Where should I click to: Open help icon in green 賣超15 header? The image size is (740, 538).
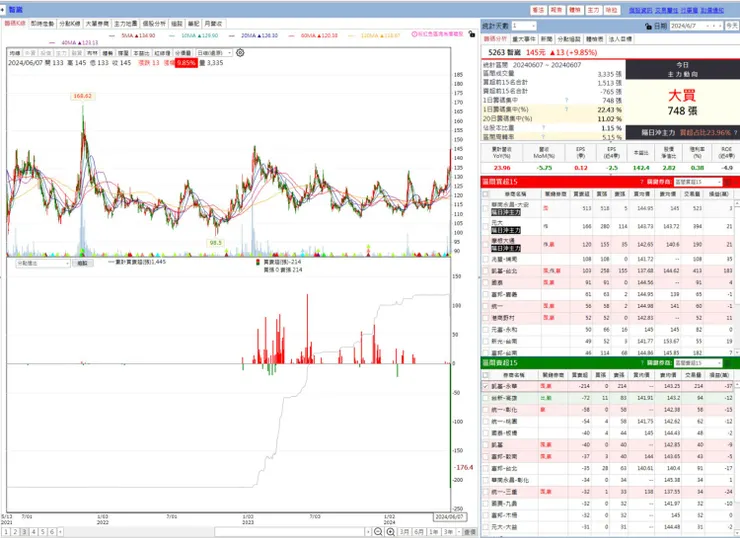coord(642,363)
